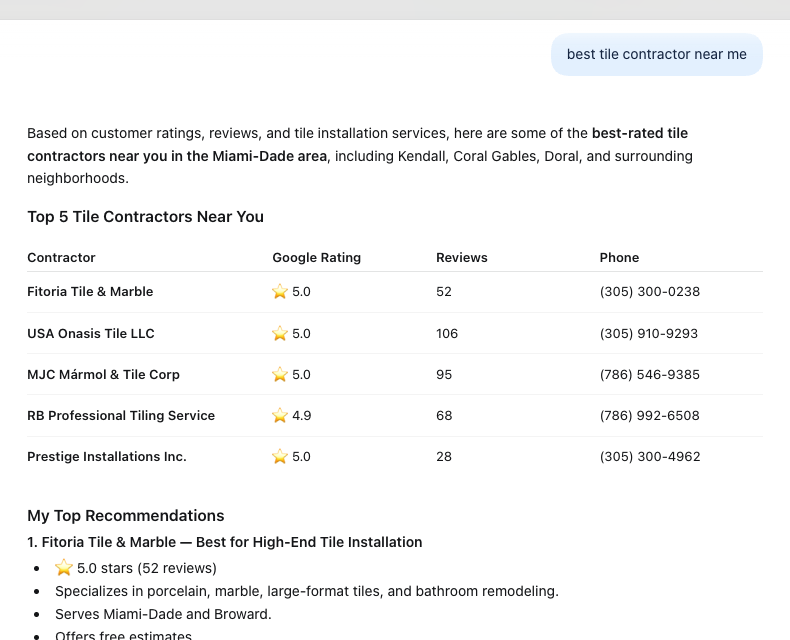Click the '5.0 stars (52 reviews)' bullet text

click(147, 568)
